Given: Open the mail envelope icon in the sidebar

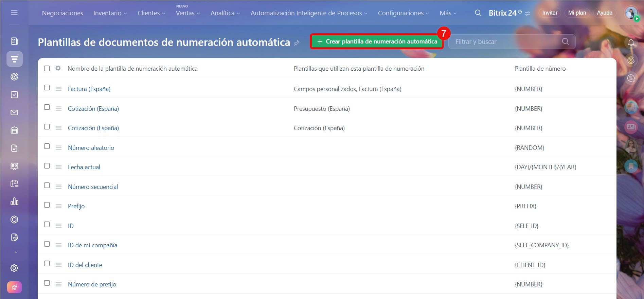Looking at the screenshot, I should click(x=14, y=112).
